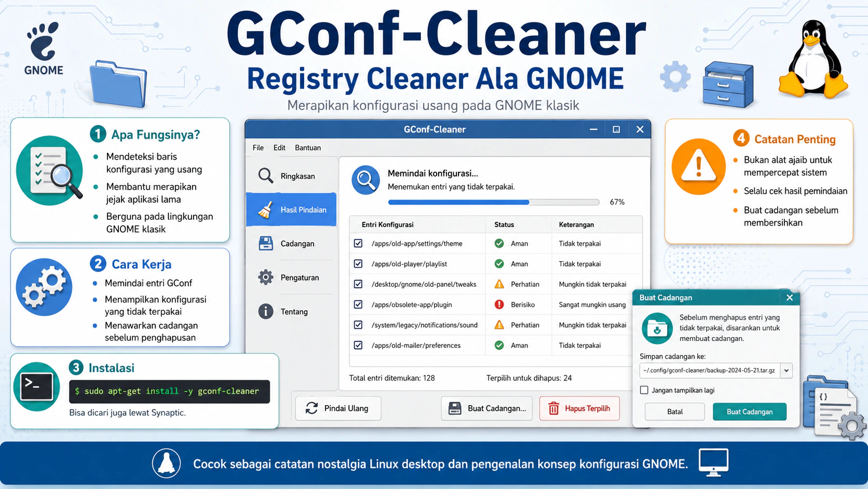Switch to the Pengaturan tab
The height and width of the screenshot is (489, 868).
[x=291, y=277]
